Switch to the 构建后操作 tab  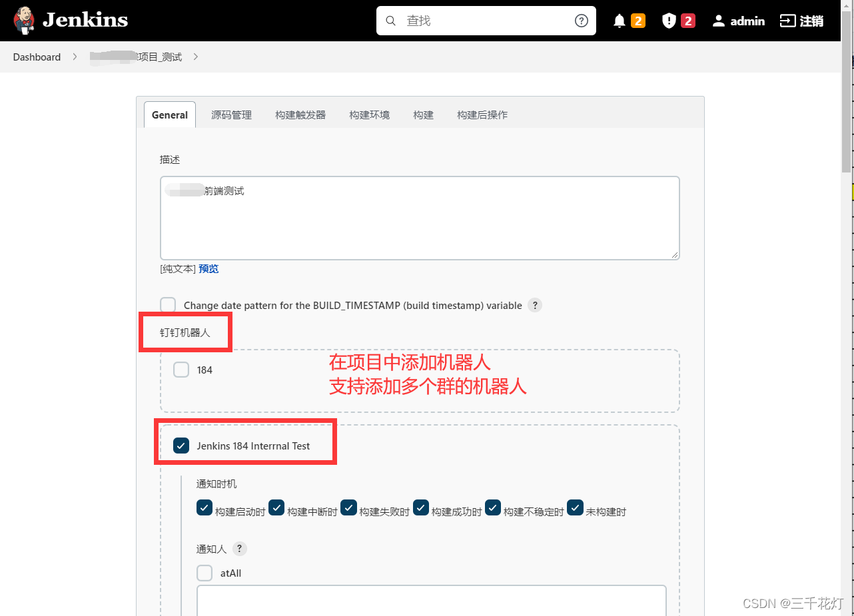(482, 115)
